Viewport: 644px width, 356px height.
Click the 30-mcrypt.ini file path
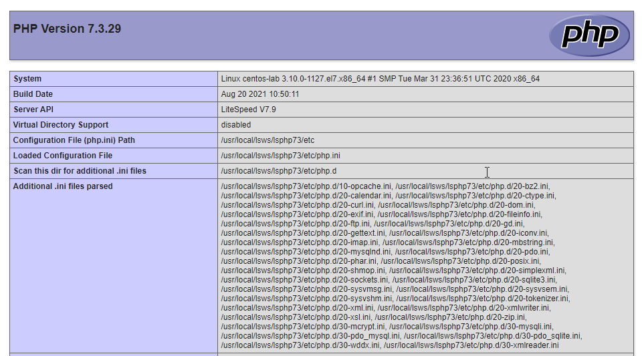click(303, 327)
